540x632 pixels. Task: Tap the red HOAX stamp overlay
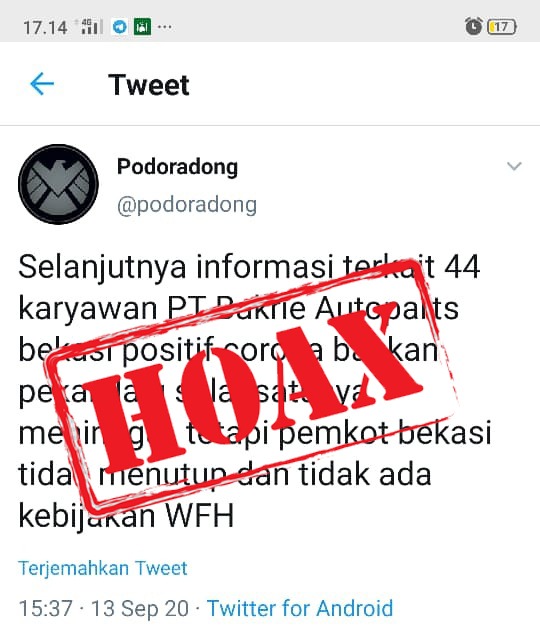tap(252, 387)
